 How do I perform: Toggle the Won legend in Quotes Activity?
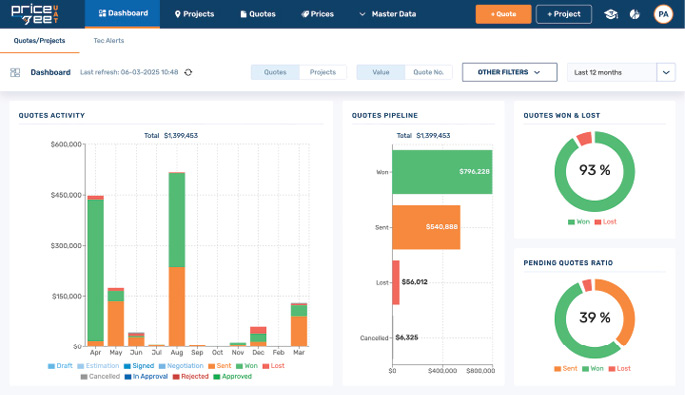247,366
